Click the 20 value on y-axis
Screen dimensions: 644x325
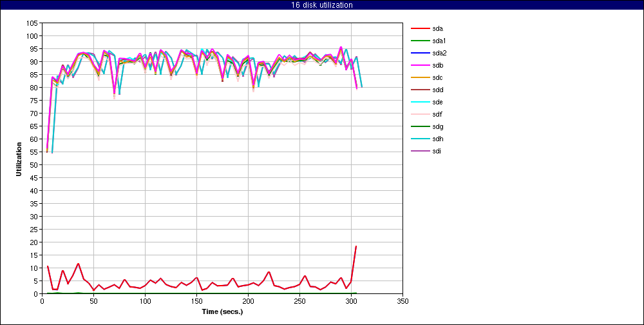pos(35,242)
